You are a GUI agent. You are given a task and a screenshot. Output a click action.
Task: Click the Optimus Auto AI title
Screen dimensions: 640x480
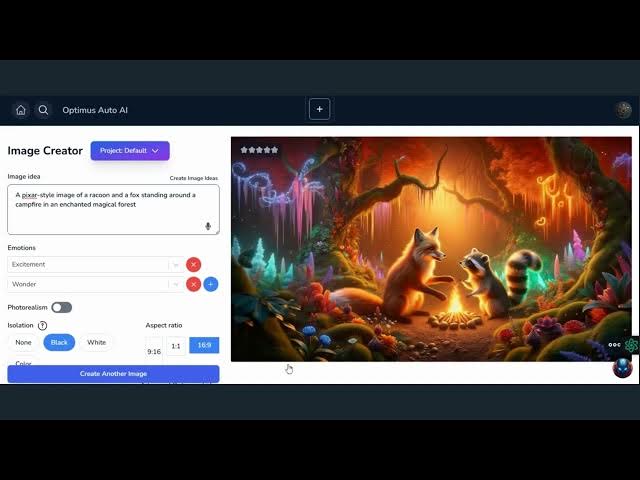tap(95, 110)
